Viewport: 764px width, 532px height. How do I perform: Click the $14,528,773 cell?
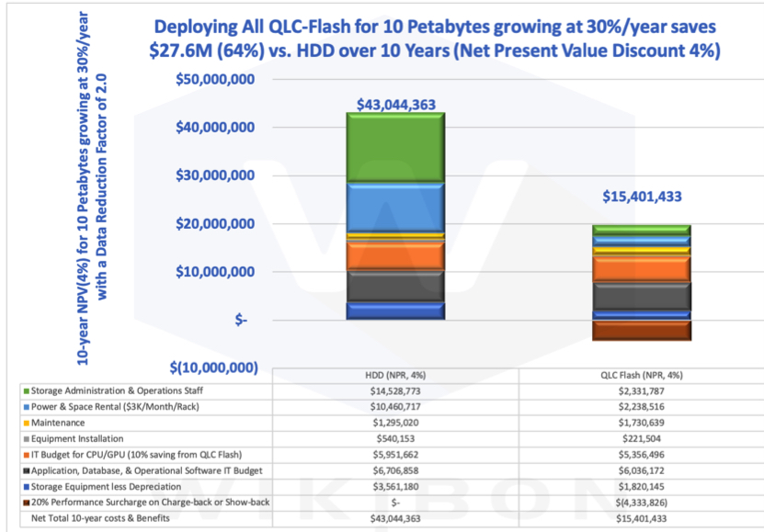395,391
